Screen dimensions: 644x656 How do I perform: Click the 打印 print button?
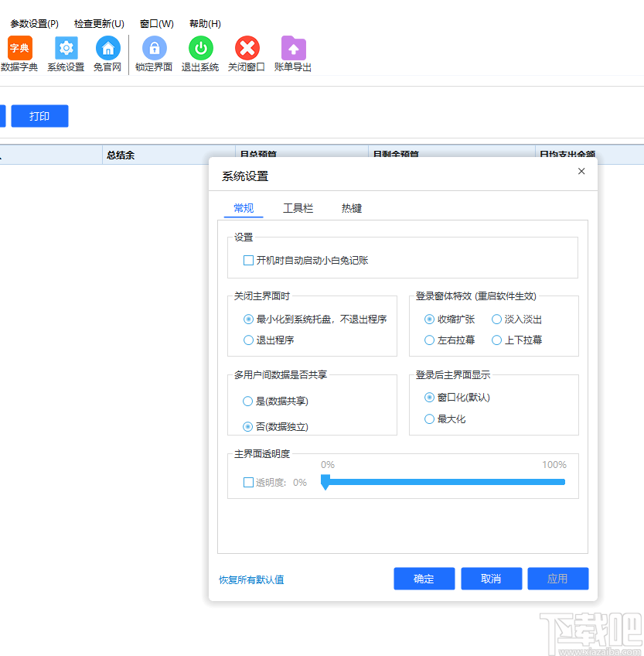(x=39, y=115)
